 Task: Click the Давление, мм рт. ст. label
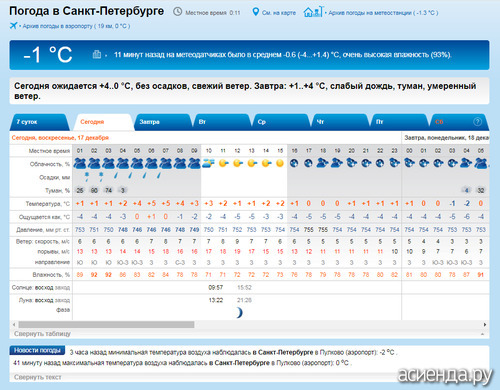point(43,230)
